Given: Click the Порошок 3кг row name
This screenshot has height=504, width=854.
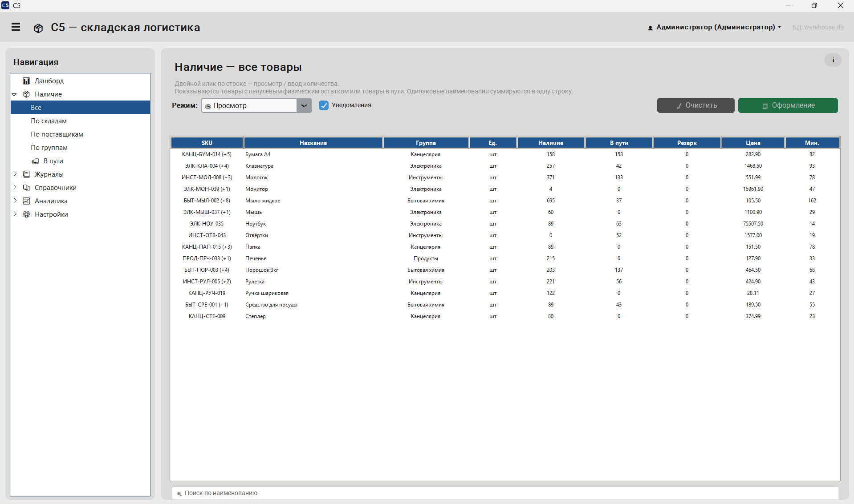Looking at the screenshot, I should coord(262,270).
